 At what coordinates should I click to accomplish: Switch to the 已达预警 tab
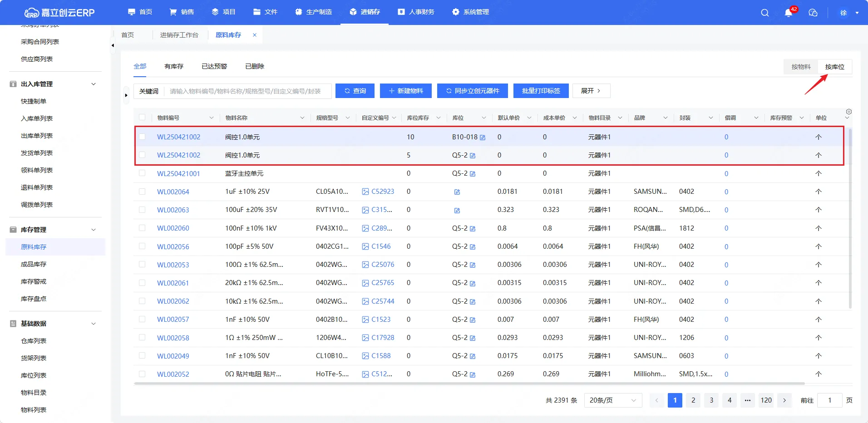click(x=214, y=66)
